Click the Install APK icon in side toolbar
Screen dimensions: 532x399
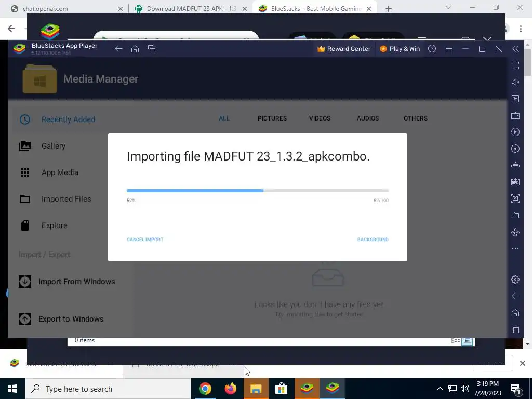pos(515,182)
